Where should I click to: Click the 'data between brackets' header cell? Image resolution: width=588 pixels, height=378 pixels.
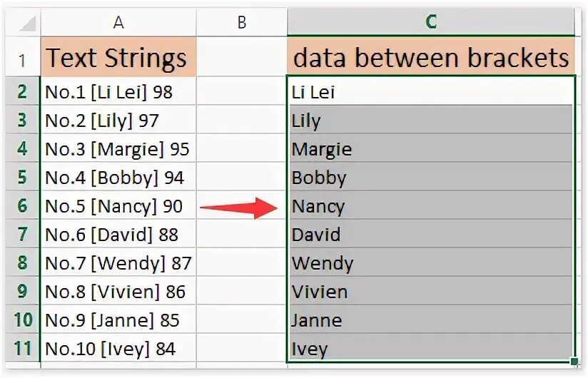point(431,58)
